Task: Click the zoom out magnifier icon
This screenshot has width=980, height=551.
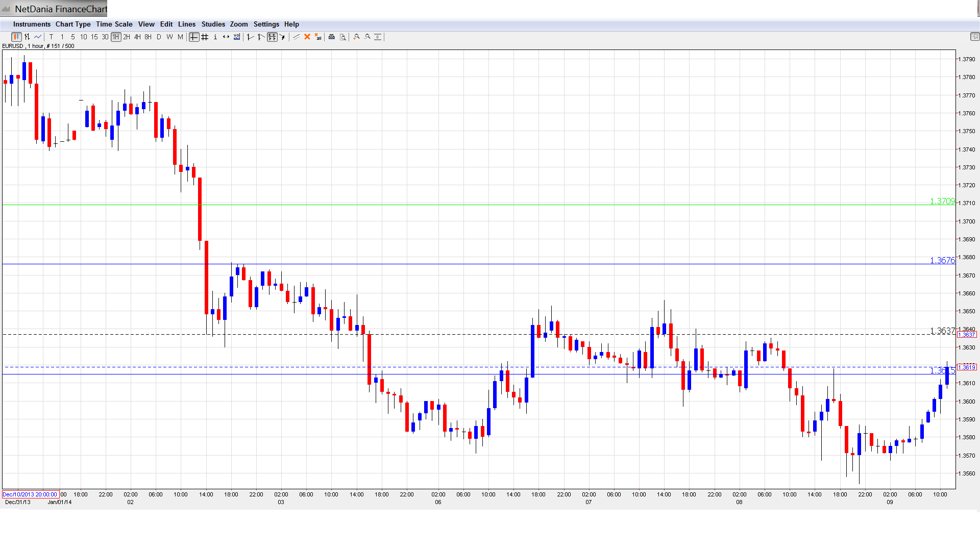Action: (x=367, y=37)
